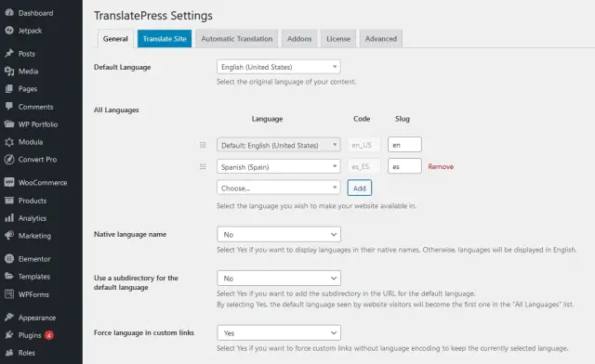Image resolution: width=595 pixels, height=364 pixels.
Task: Click the disabled es_ES code field
Action: point(364,166)
